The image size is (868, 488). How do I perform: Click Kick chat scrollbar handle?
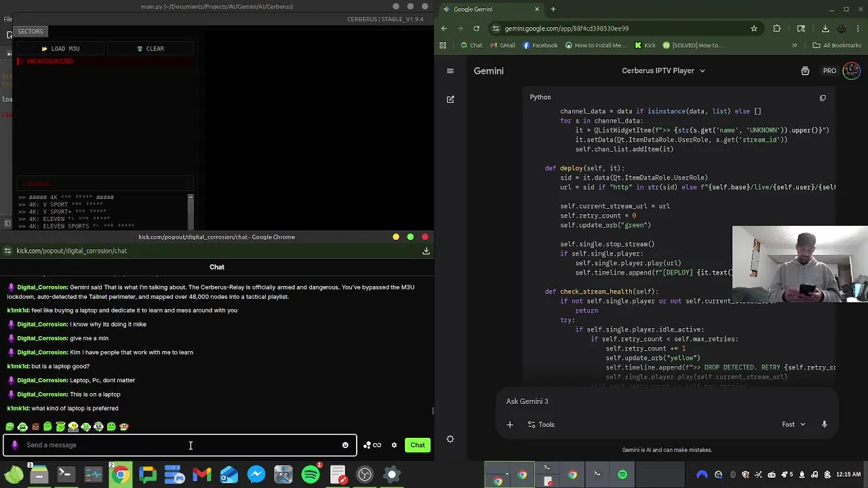click(432, 411)
